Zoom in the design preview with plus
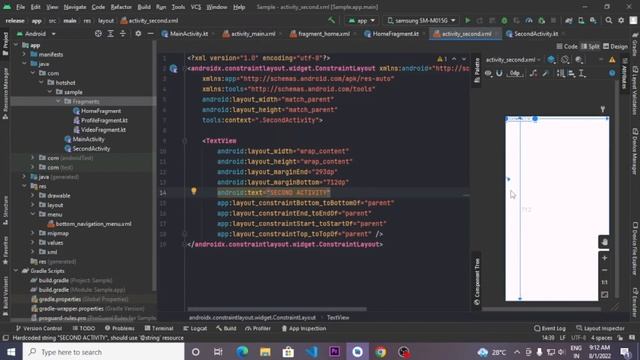 [x=604, y=258]
